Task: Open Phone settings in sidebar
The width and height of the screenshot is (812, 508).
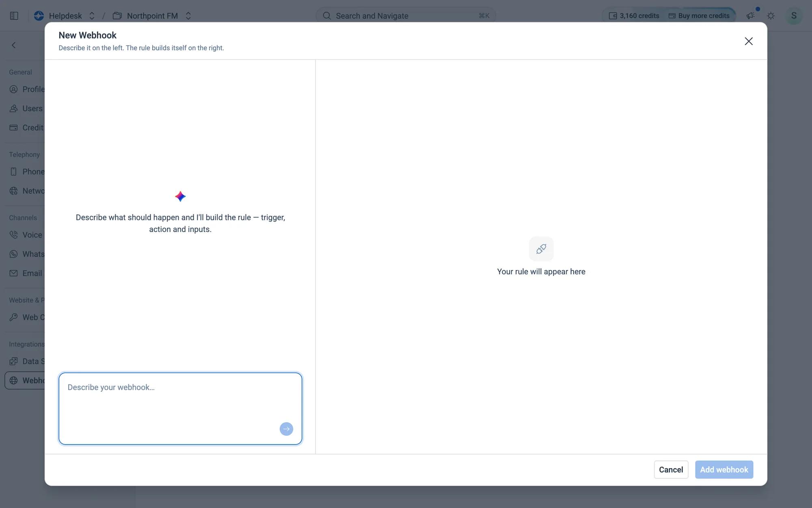Action: point(27,172)
